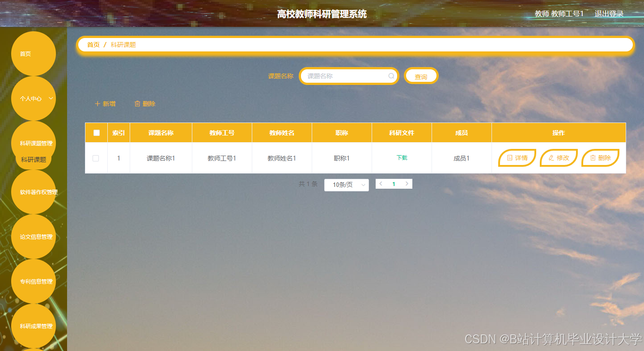644x351 pixels.
Task: Click the 修改 button for 课题名称1
Action: 559,158
